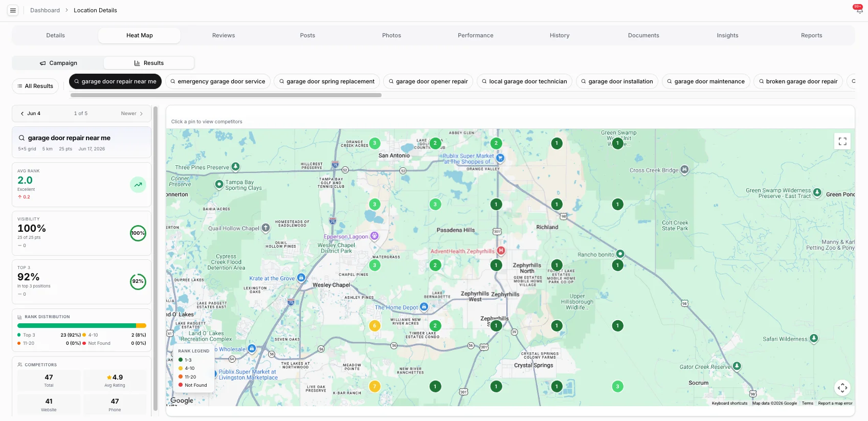
Task: Click the yellow rank 6 map pin
Action: pyautogui.click(x=374, y=325)
